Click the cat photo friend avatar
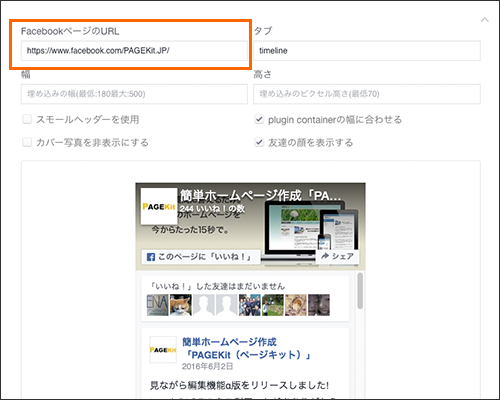This screenshot has height=400, width=500. click(181, 305)
